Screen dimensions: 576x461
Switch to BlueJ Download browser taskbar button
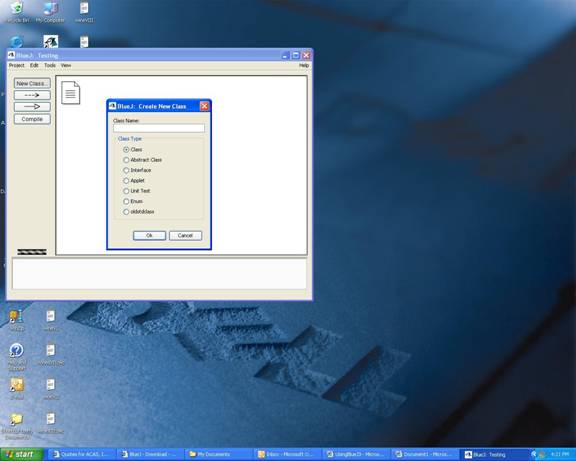[150, 454]
